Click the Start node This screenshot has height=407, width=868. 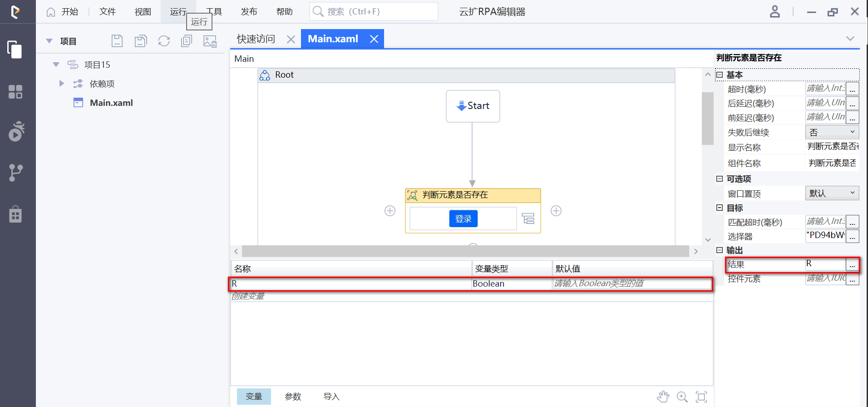tap(473, 106)
